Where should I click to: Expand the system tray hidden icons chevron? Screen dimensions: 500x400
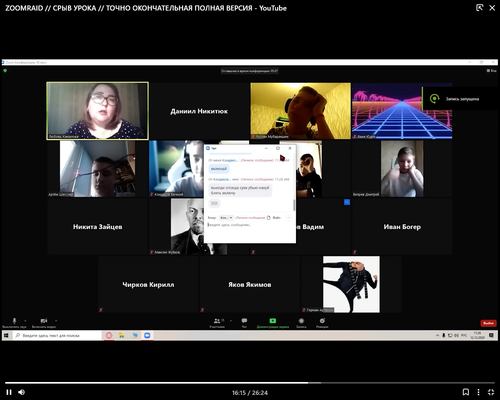point(437,335)
